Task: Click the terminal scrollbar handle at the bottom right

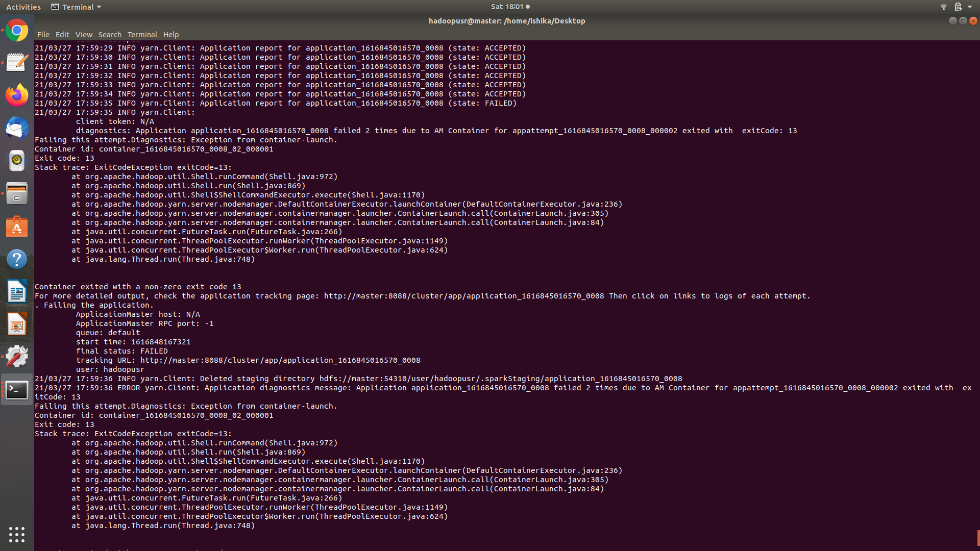Action: pyautogui.click(x=978, y=538)
